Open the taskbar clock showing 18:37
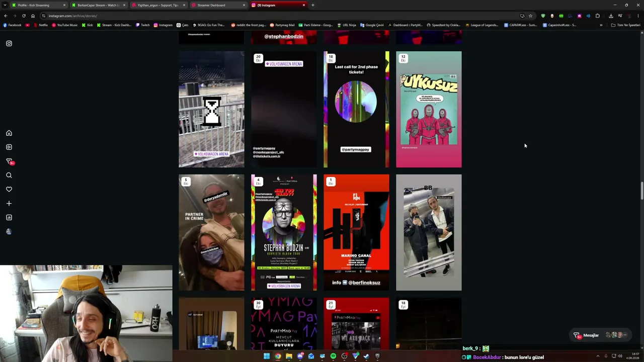The width and height of the screenshot is (644, 362). pos(632,356)
